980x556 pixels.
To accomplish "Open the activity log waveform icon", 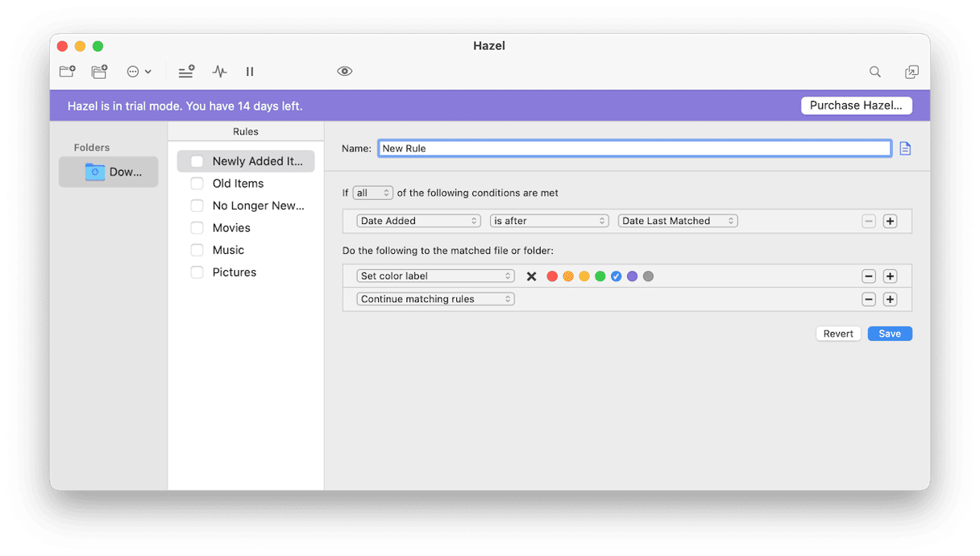I will pyautogui.click(x=219, y=72).
